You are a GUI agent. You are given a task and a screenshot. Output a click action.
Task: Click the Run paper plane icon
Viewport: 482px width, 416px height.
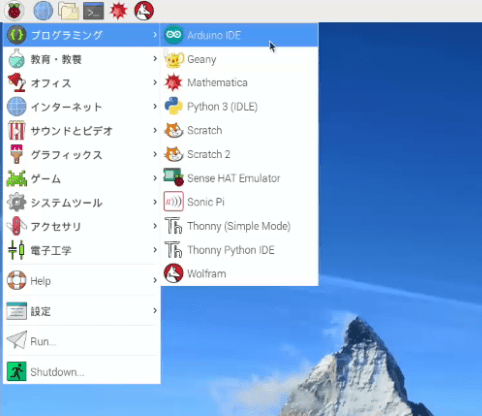[16, 340]
